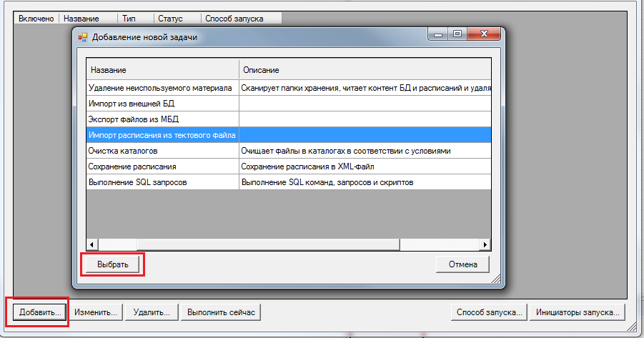Click the dialog title bar app icon
Screen dimensions: 644x338
point(82,37)
